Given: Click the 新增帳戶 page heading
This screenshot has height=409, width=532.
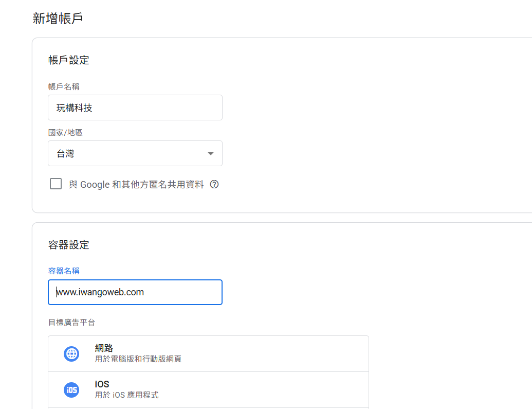Looking at the screenshot, I should pyautogui.click(x=58, y=19).
